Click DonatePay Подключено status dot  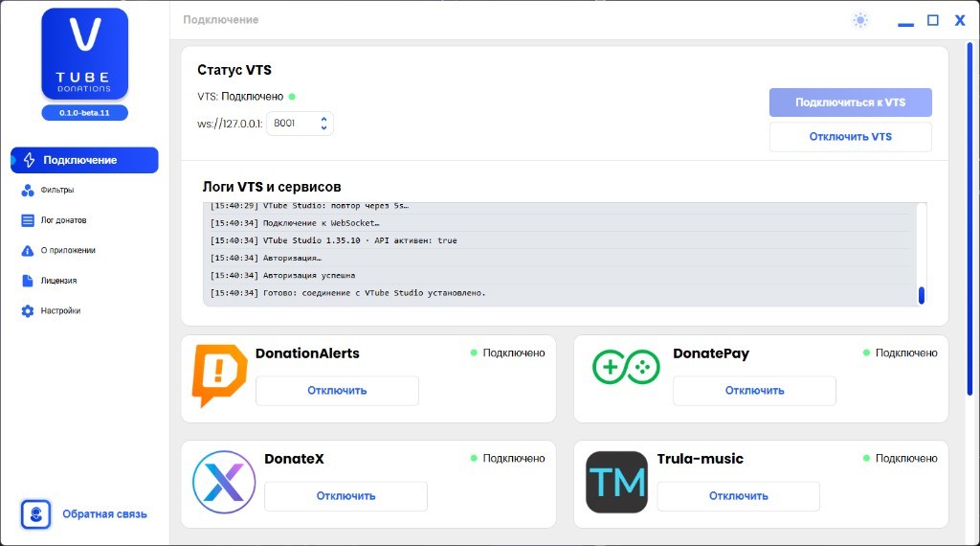point(866,353)
